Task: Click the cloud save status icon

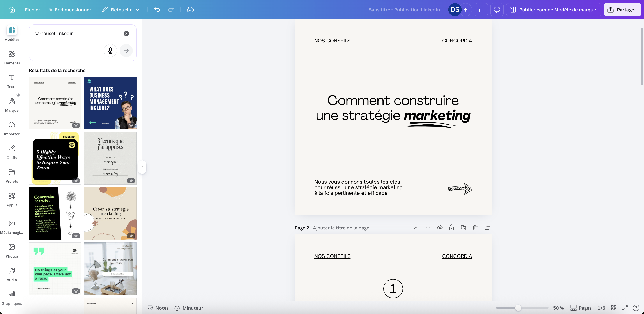Action: [190, 9]
